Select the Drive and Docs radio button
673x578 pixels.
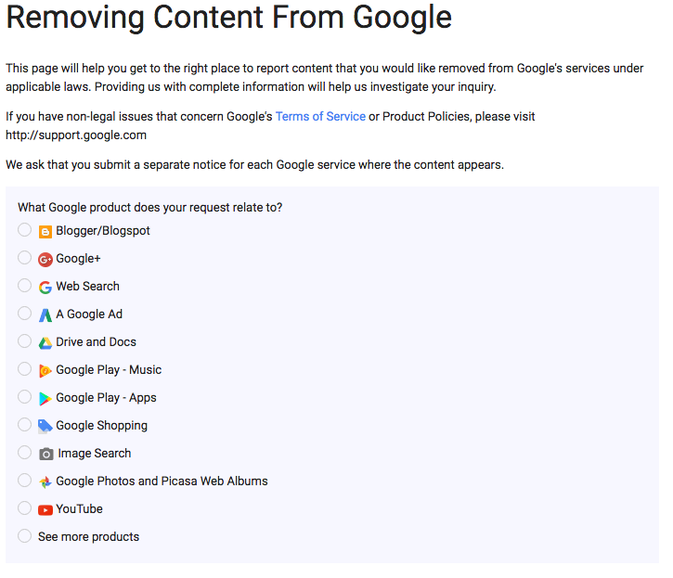(x=25, y=342)
